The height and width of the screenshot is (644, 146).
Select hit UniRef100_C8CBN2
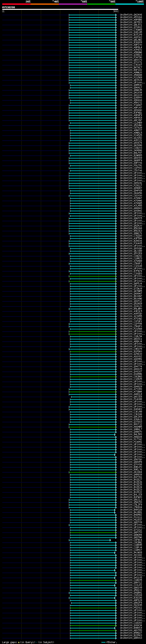(x=131, y=542)
